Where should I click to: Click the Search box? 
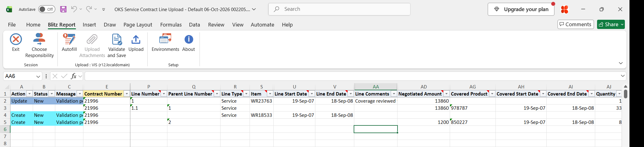(339, 9)
